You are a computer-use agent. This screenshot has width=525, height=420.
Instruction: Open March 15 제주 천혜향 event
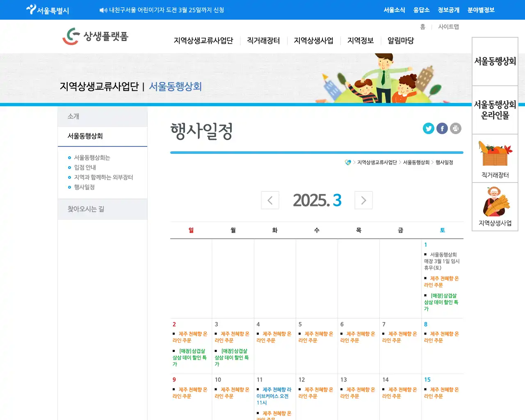[x=442, y=393]
